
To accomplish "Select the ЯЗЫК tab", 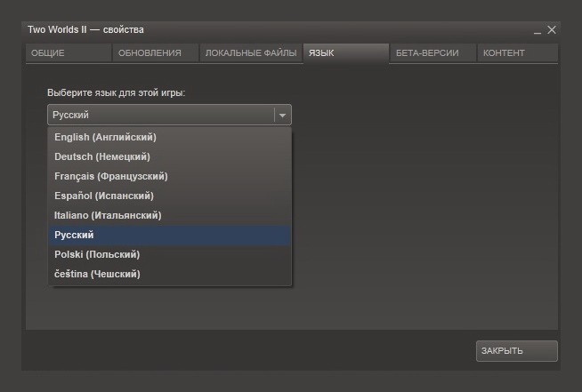I will point(346,53).
